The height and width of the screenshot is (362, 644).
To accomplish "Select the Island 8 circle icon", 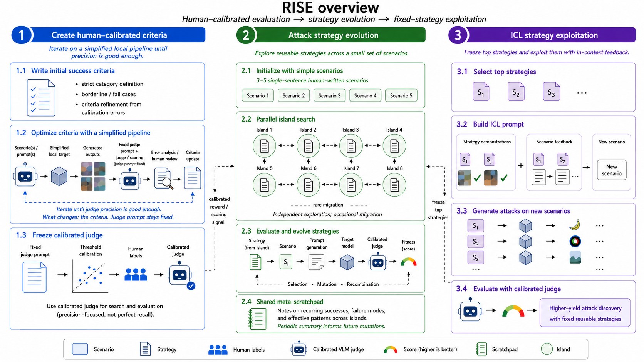I will pos(394,185).
